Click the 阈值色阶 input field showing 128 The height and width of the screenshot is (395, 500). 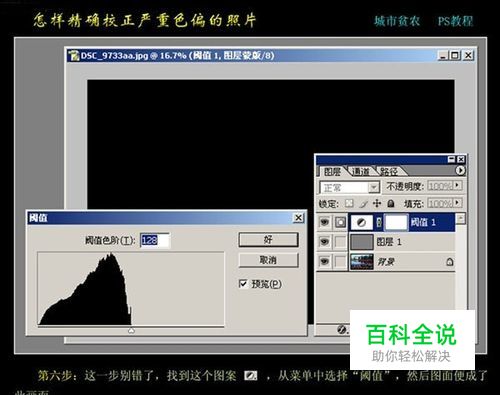click(154, 240)
